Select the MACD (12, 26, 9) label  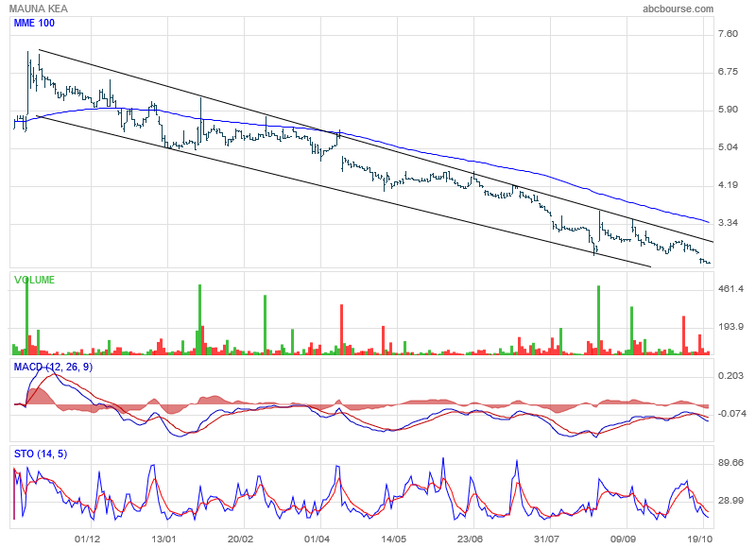pos(53,368)
